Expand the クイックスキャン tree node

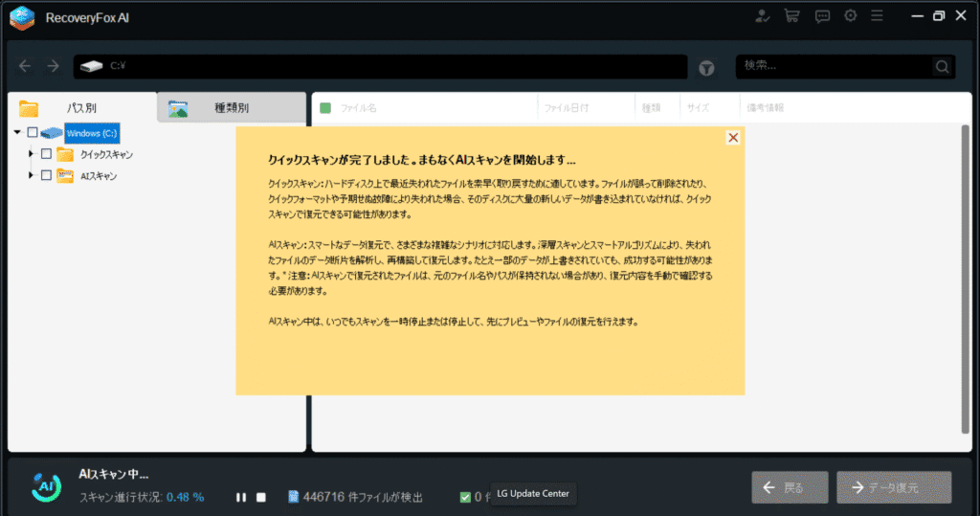tap(30, 154)
